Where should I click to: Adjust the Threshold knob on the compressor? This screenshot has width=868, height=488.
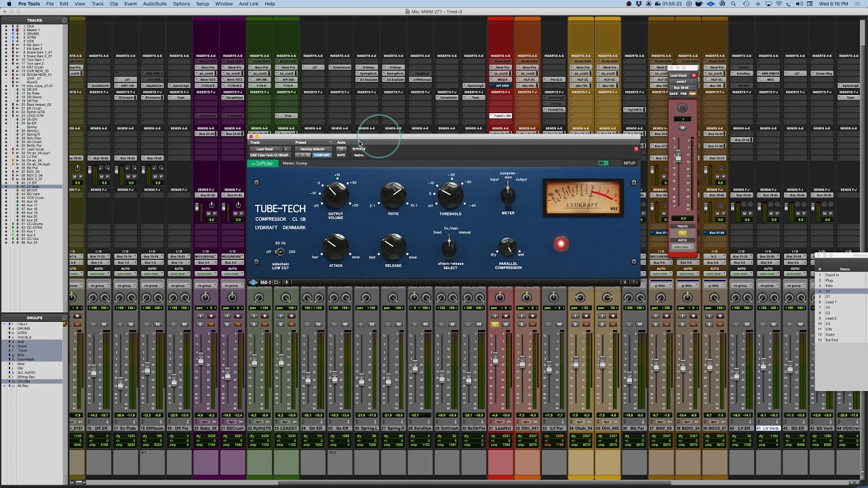[450, 195]
